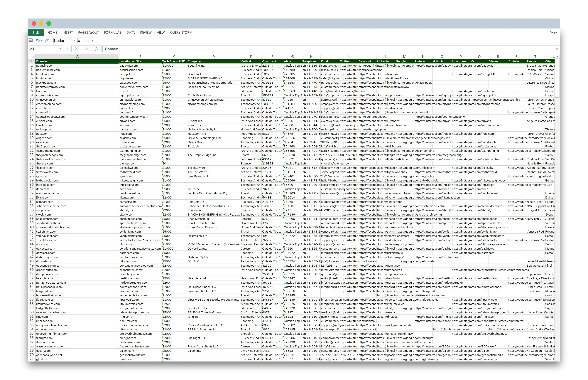The width and height of the screenshot is (588, 380).
Task: Select cell 'RELEVANT Media Group'
Action: pos(213,312)
